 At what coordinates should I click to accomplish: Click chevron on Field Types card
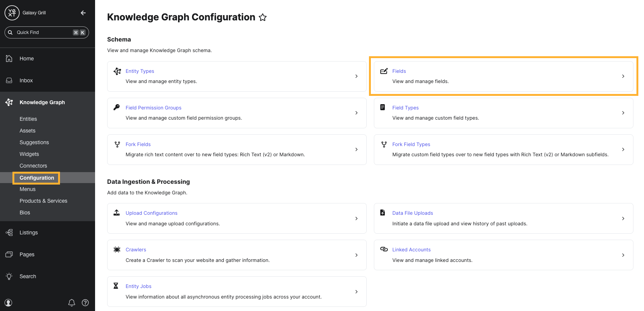click(623, 113)
